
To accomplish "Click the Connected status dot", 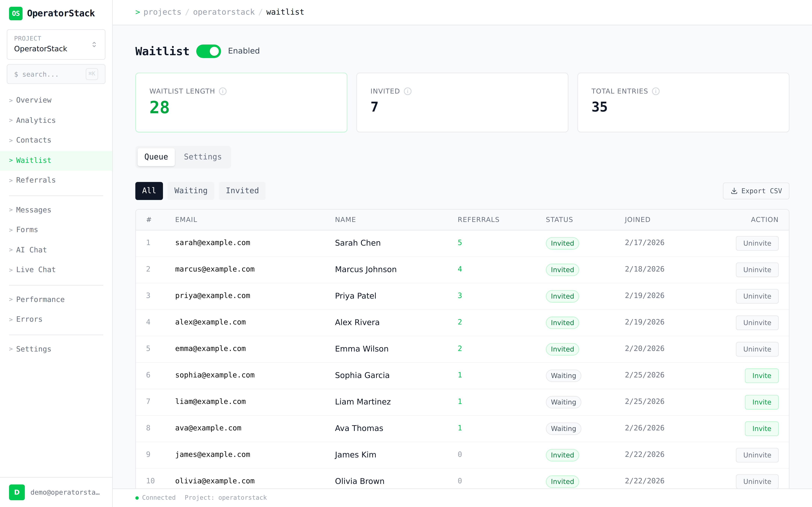I will (137, 498).
